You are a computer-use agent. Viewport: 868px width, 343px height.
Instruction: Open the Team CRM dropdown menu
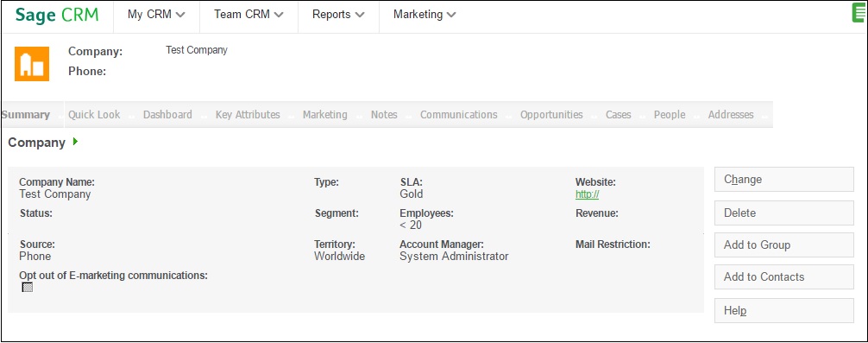pyautogui.click(x=248, y=15)
